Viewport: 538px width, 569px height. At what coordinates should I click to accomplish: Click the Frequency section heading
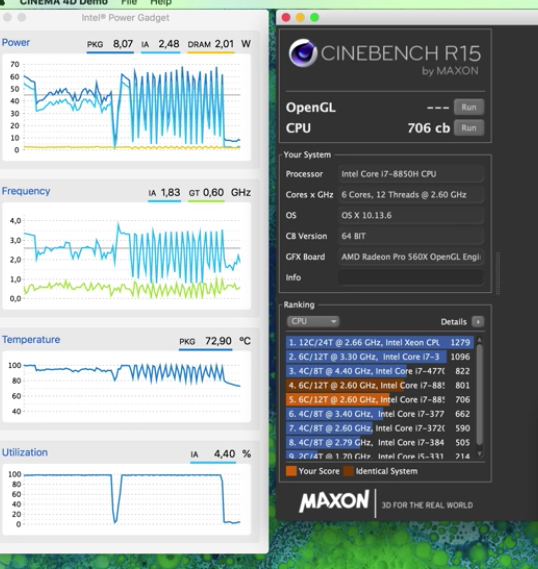click(26, 191)
